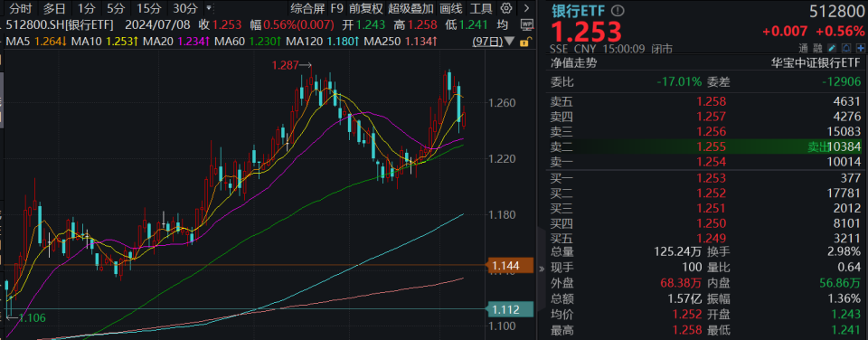Switch to 多日 chart tab

tap(53, 8)
